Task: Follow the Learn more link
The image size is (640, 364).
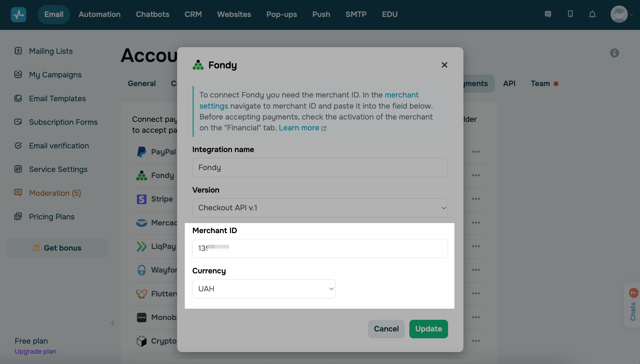Action: pyautogui.click(x=299, y=128)
